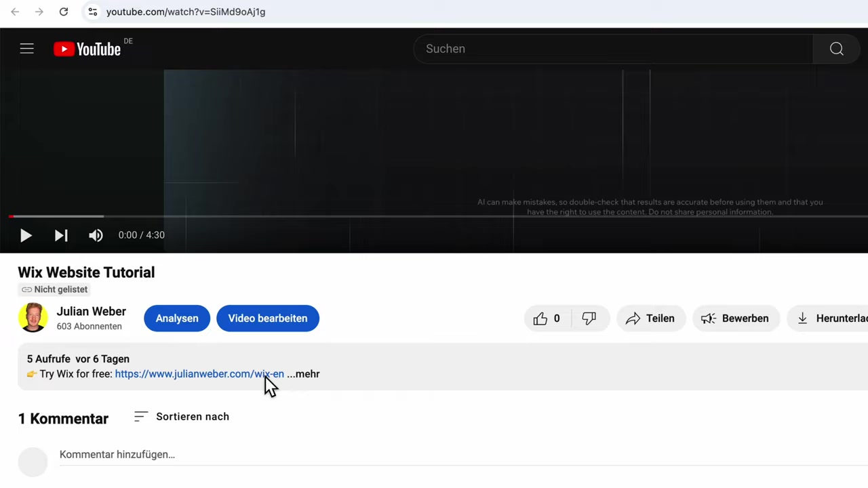This screenshot has width=868, height=488.
Task: Open Analysen for this video
Action: click(177, 319)
